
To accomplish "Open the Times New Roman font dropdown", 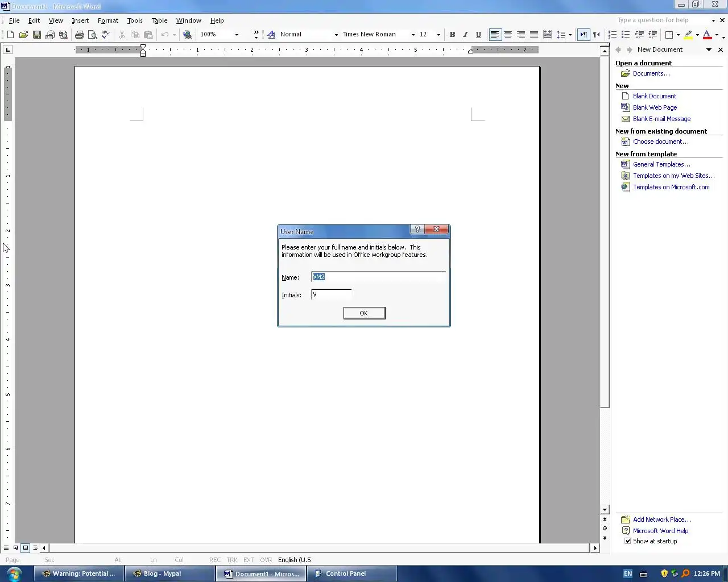I will pos(413,35).
